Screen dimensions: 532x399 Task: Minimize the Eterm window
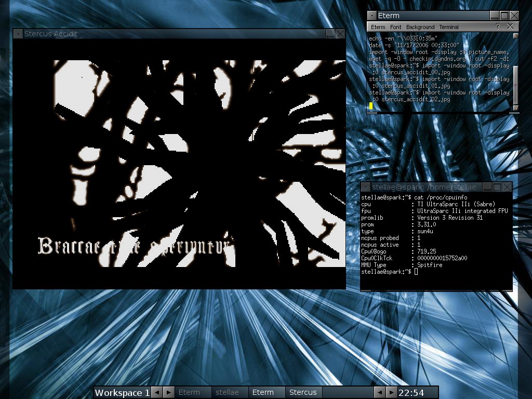495,16
